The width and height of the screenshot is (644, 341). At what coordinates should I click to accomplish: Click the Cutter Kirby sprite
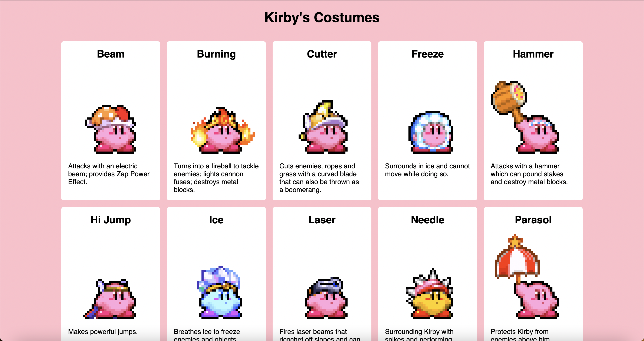tap(323, 127)
